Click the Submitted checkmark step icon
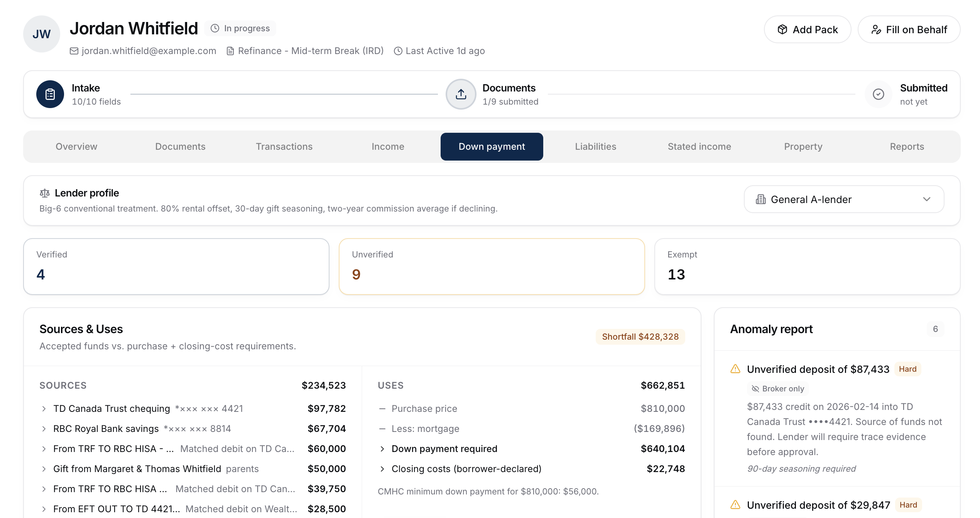The height and width of the screenshot is (518, 980). pyautogui.click(x=879, y=94)
